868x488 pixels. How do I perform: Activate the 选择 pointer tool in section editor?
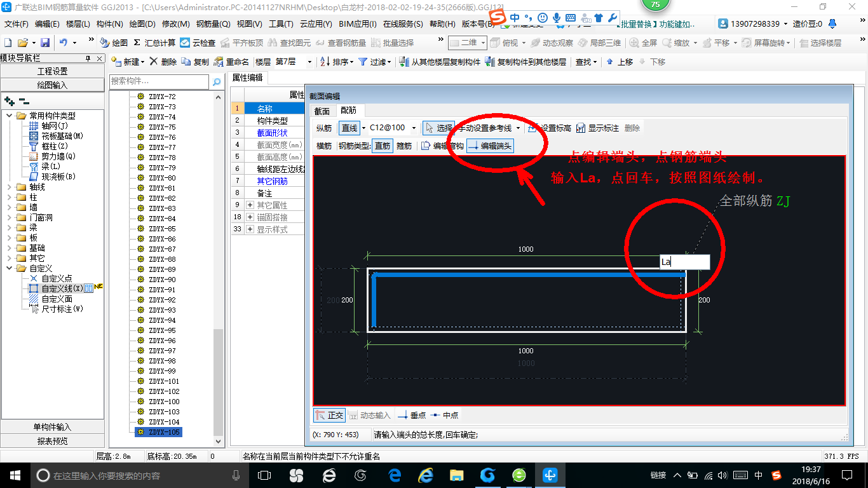pos(439,128)
